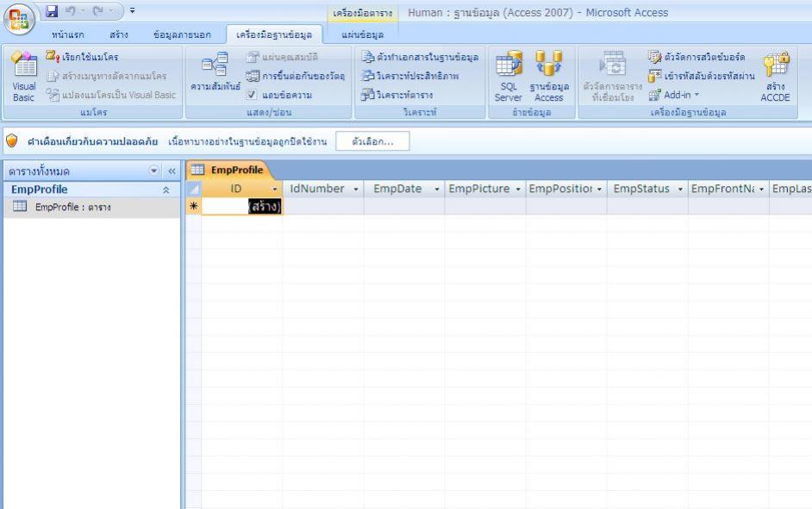Switch to ข้อมูลภายนอก External Data tab
This screenshot has height=509, width=812.
[182, 34]
